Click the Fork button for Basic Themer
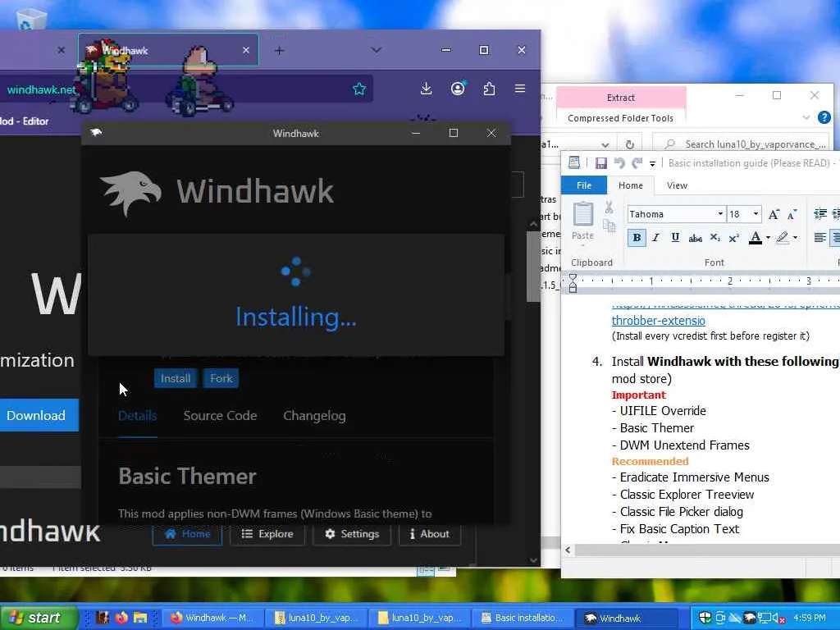840x630 pixels. pos(221,378)
